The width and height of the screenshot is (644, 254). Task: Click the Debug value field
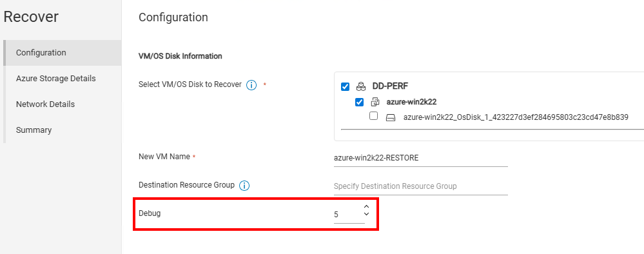[x=349, y=215]
